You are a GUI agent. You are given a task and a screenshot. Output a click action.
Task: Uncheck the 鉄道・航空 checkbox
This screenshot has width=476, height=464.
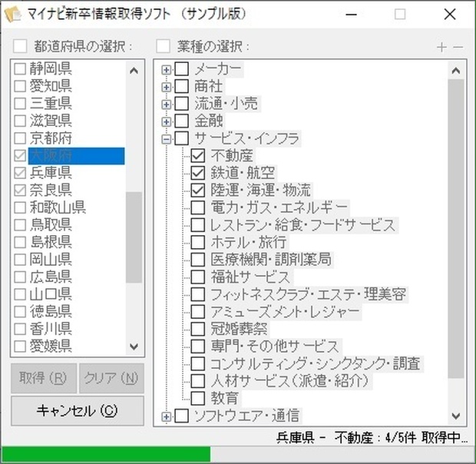click(x=197, y=173)
